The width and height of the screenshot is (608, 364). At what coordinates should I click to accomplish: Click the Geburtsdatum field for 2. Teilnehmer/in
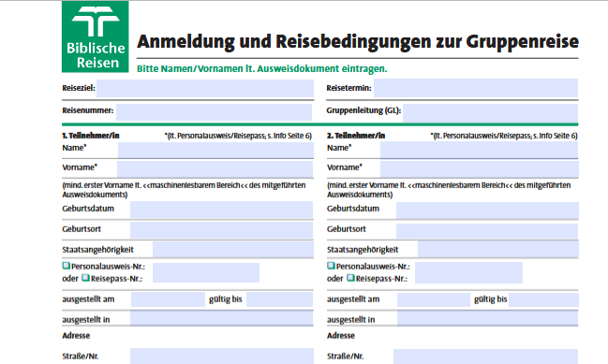coord(487,211)
